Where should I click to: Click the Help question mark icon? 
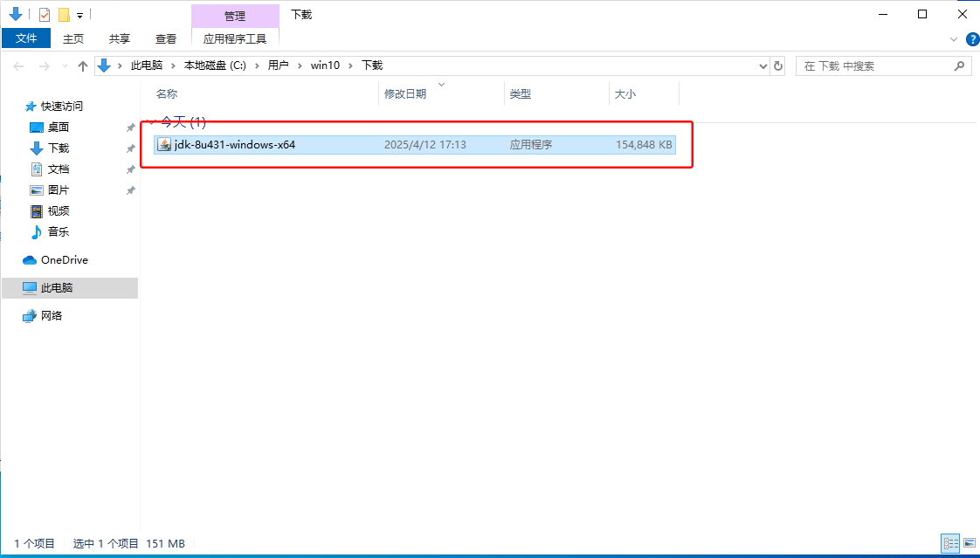pos(972,38)
